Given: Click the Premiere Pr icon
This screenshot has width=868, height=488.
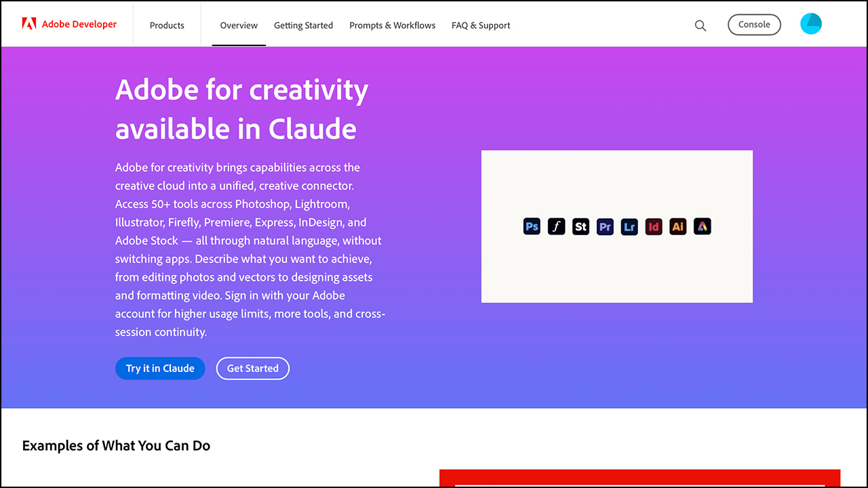Looking at the screenshot, I should pos(606,226).
